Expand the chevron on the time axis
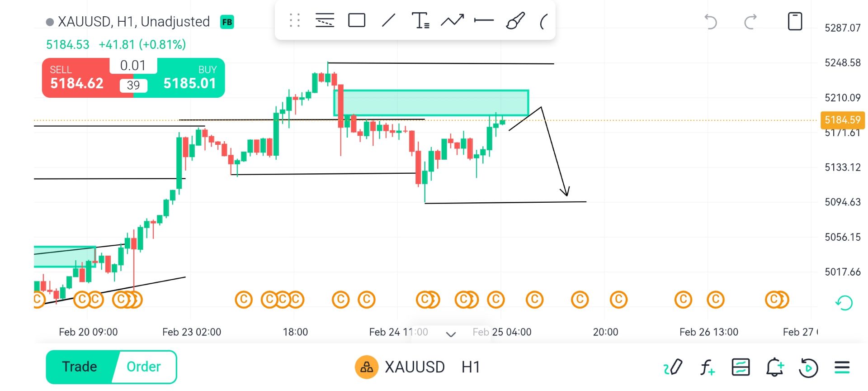The image size is (868, 391). coord(451,334)
